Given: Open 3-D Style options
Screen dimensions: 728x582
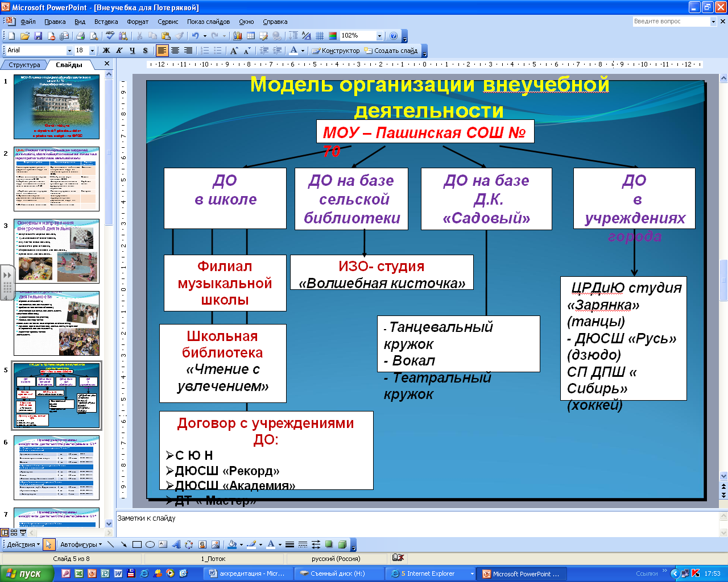Looking at the screenshot, I should coord(342,544).
